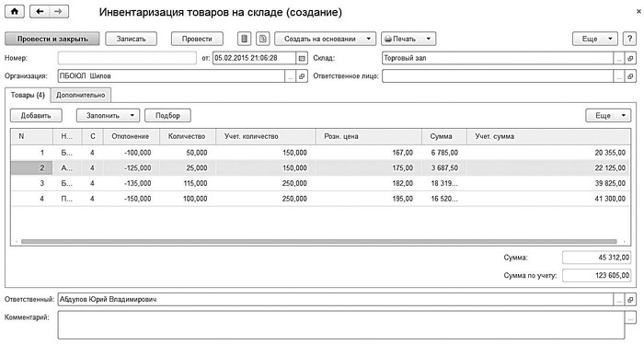
Task: Open the top Еще menu
Action: click(x=594, y=39)
